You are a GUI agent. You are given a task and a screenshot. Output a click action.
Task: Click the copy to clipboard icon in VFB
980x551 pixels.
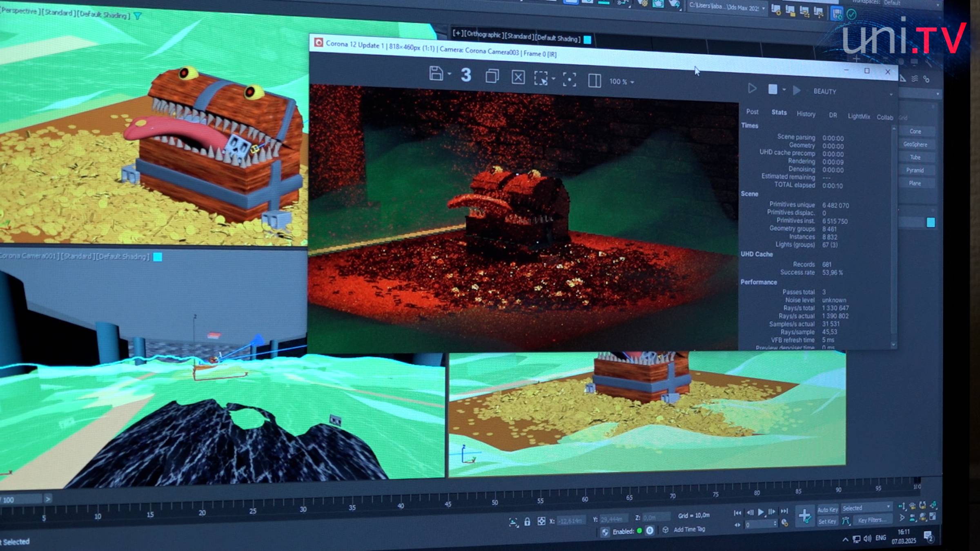492,76
